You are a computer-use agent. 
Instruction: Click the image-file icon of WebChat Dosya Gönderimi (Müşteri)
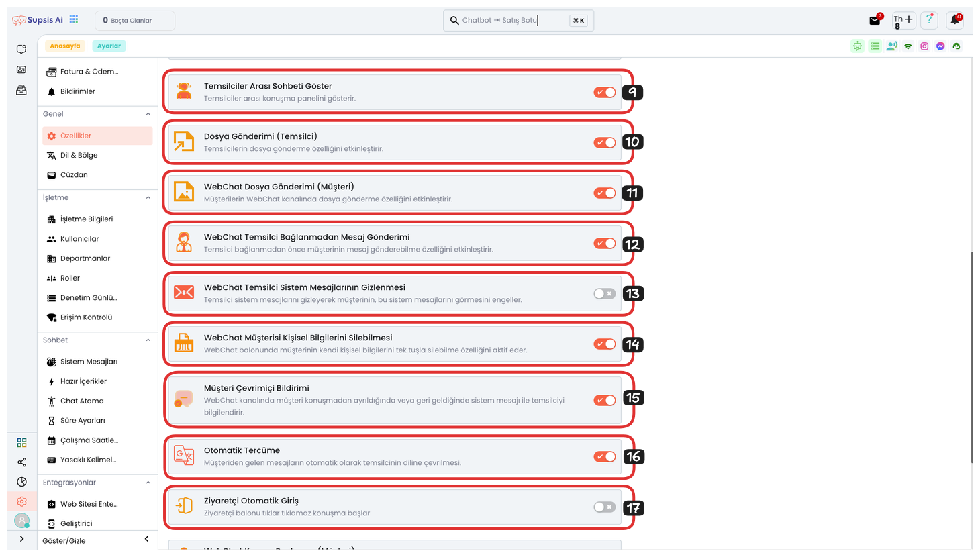coord(184,192)
